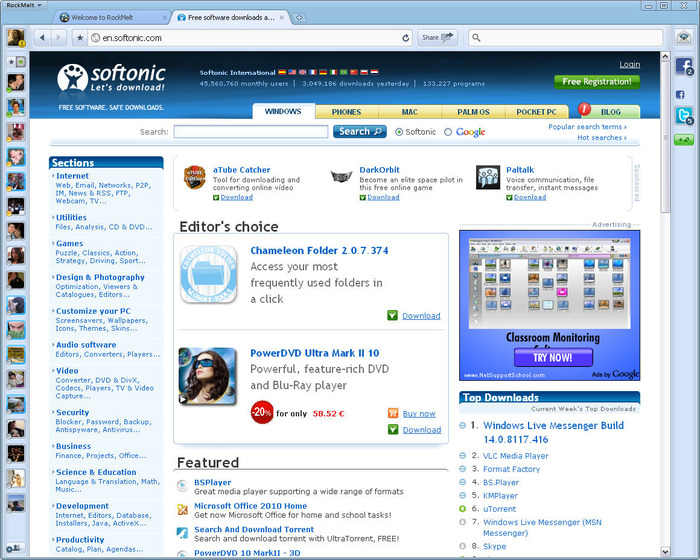Click the Microsoft Office 2010 Home icon

[182, 510]
